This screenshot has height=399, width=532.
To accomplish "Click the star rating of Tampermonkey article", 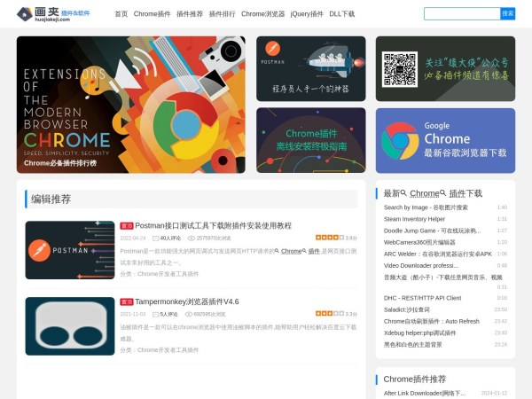I will (x=328, y=314).
